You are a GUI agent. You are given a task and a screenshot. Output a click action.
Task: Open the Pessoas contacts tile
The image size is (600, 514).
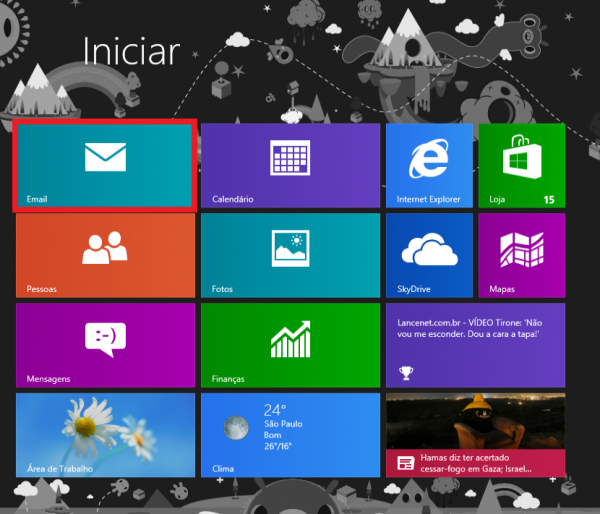point(105,255)
